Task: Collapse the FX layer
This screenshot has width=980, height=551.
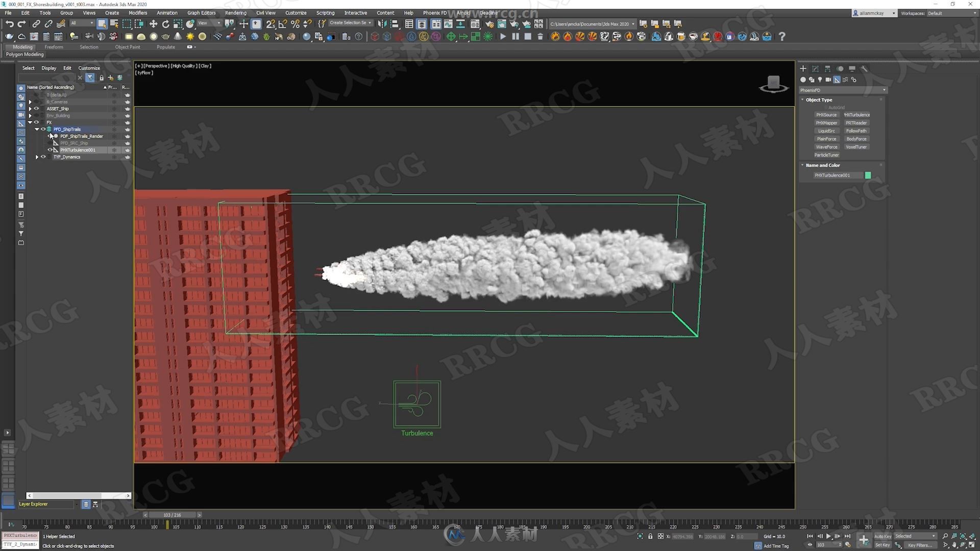Action: coord(30,122)
